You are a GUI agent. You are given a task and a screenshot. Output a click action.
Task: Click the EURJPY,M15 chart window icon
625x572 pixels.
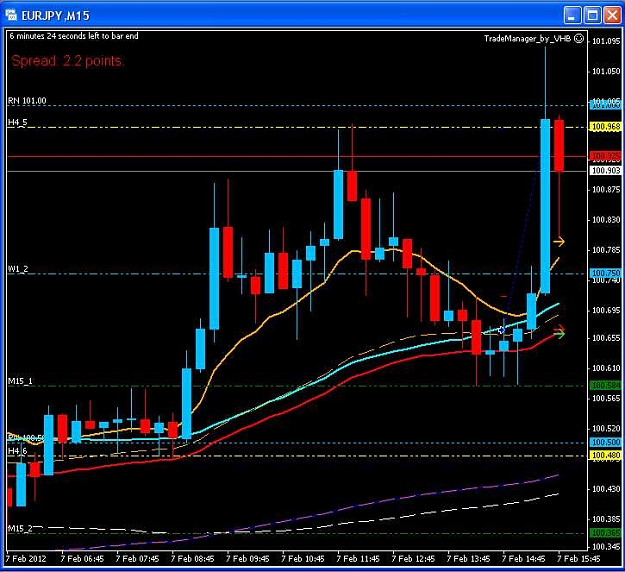[11, 15]
